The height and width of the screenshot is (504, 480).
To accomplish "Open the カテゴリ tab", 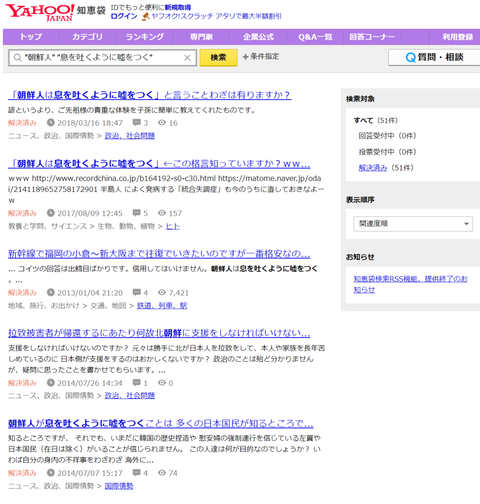I will point(87,37).
